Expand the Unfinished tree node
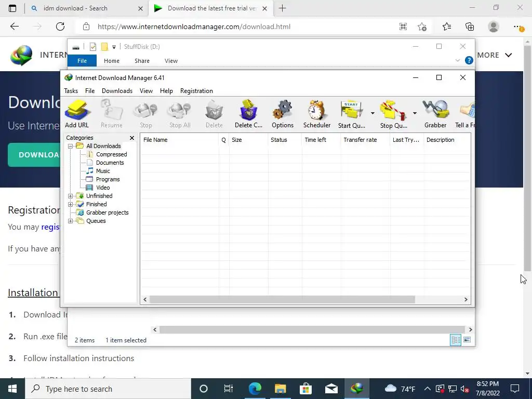The height and width of the screenshot is (399, 532). pyautogui.click(x=70, y=196)
